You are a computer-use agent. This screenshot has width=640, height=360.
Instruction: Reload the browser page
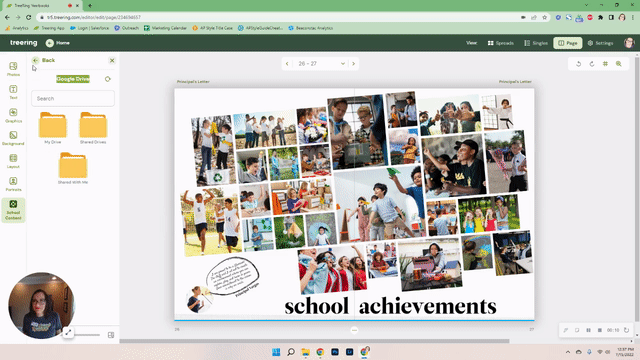[28, 17]
